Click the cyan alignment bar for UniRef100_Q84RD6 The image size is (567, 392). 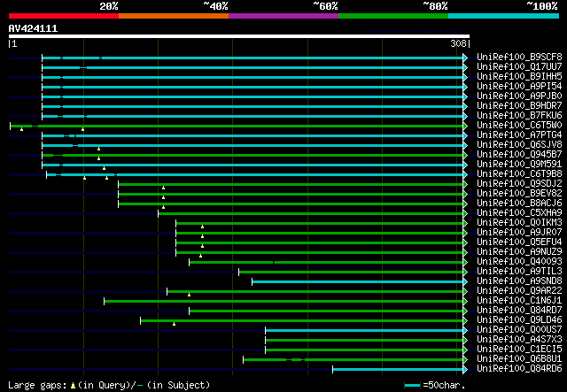[x=398, y=369]
